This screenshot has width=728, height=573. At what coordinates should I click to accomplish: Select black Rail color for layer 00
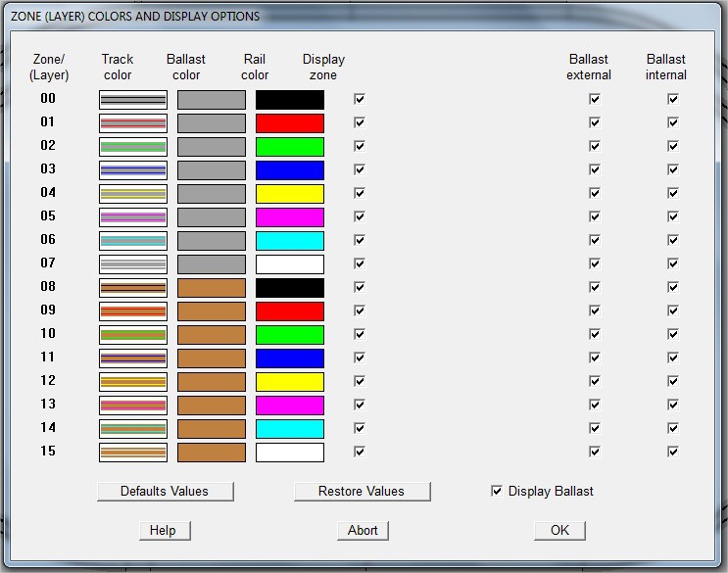point(290,100)
